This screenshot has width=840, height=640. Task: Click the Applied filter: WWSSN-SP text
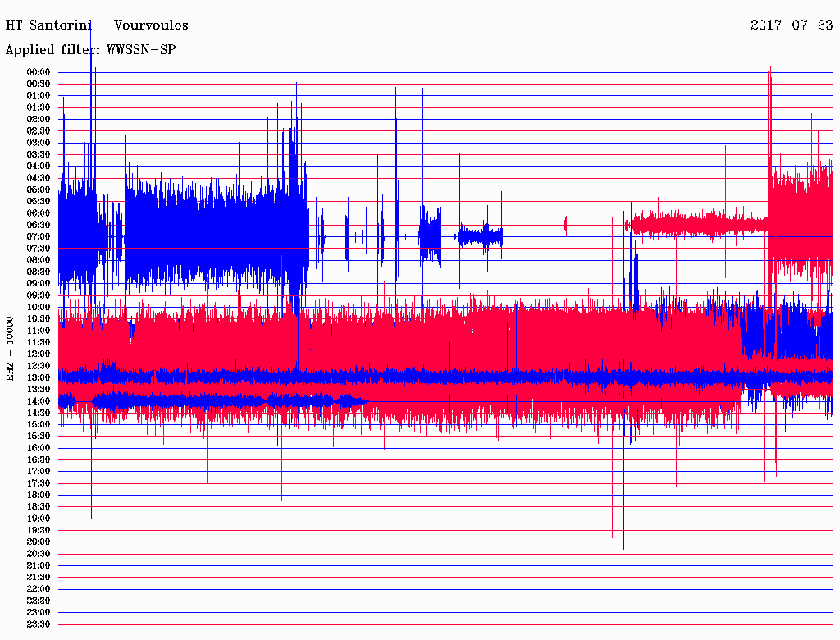[x=90, y=50]
